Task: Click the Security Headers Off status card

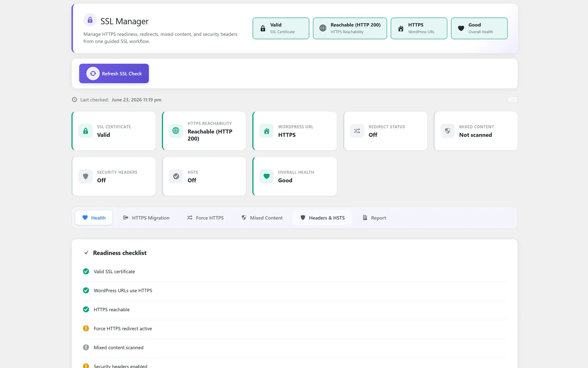Action: (x=114, y=176)
